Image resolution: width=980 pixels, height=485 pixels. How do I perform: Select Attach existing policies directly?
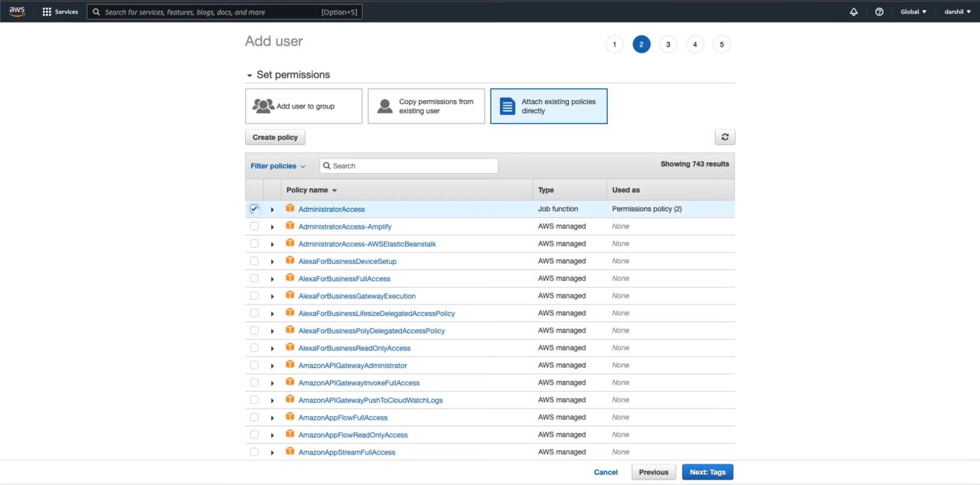coord(549,106)
